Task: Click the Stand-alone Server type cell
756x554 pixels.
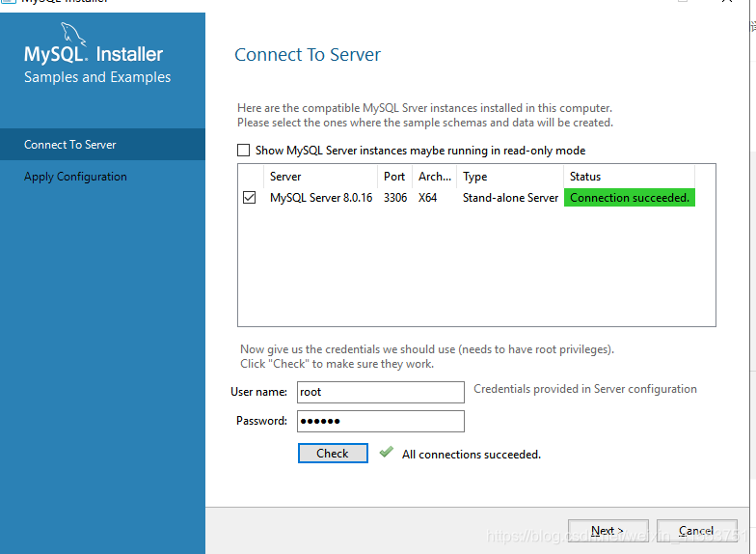Action: pos(511,198)
